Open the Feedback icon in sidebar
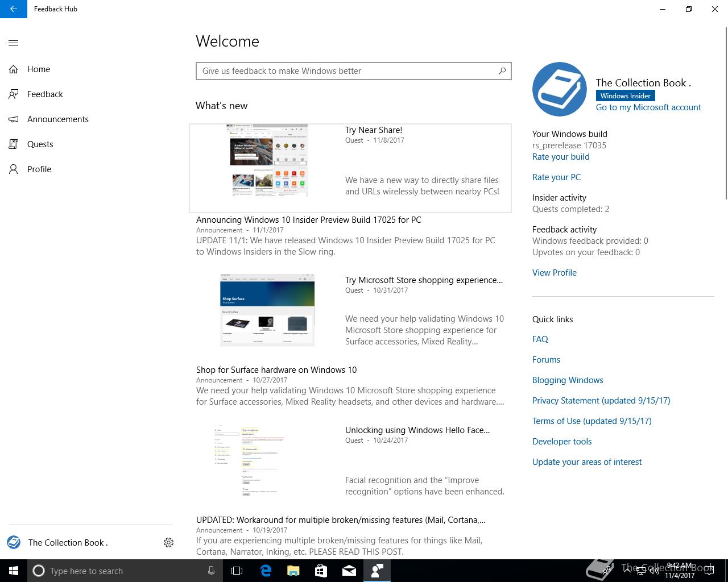This screenshot has width=728, height=582. [14, 94]
